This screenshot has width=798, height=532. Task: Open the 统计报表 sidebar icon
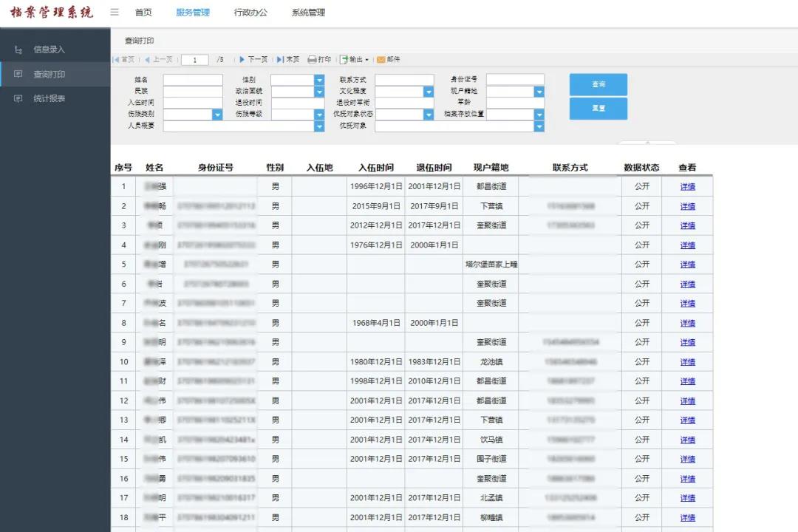(x=18, y=98)
